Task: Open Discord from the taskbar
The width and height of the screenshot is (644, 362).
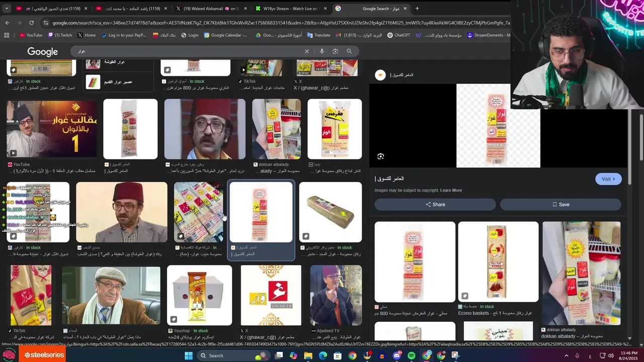Action: (x=397, y=355)
